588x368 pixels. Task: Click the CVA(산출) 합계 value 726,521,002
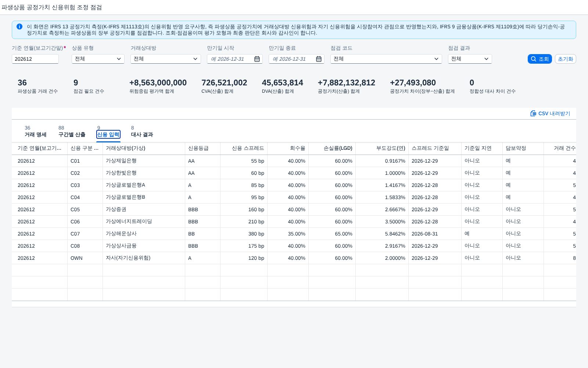point(224,83)
